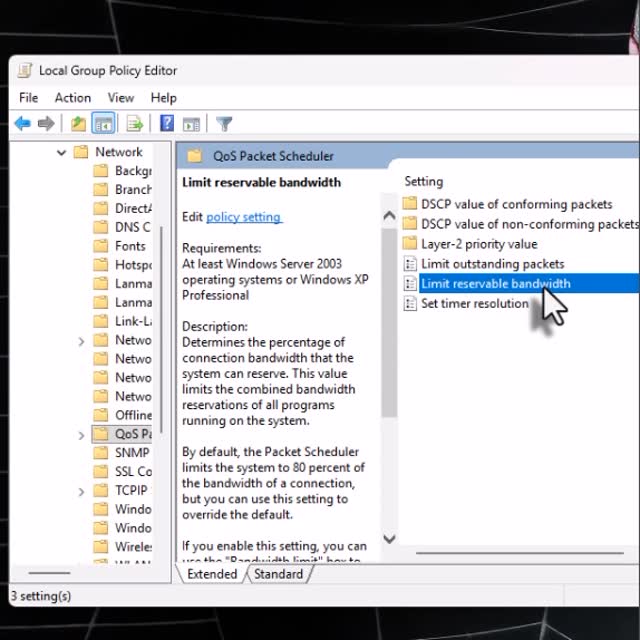640x640 pixels.
Task: Expand the QoS Packet Scheduler tree node
Action: point(81,436)
